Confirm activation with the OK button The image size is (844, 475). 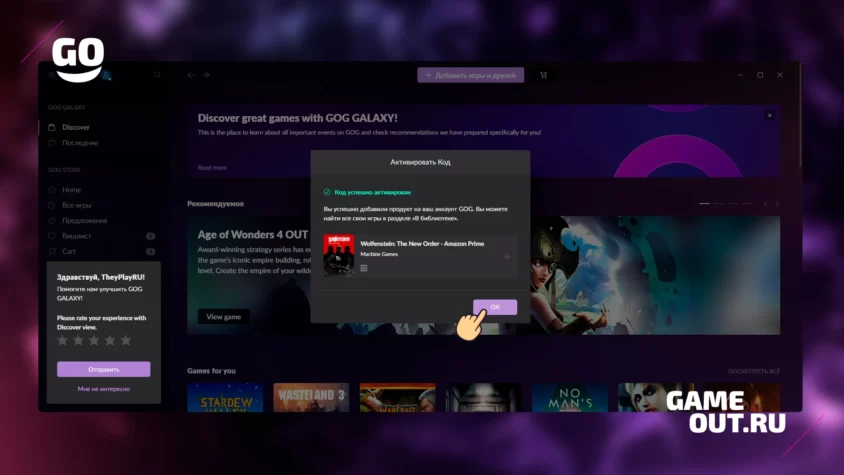495,307
